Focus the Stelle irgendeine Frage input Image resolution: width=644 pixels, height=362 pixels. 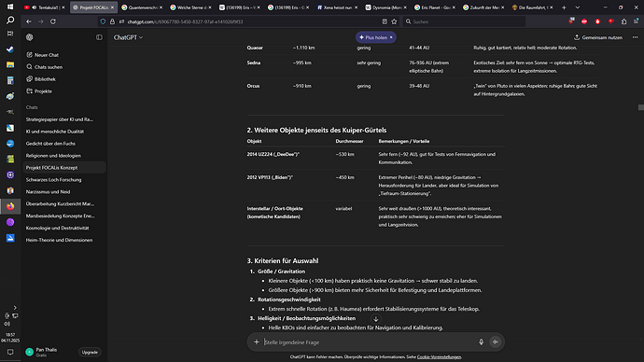point(368,341)
